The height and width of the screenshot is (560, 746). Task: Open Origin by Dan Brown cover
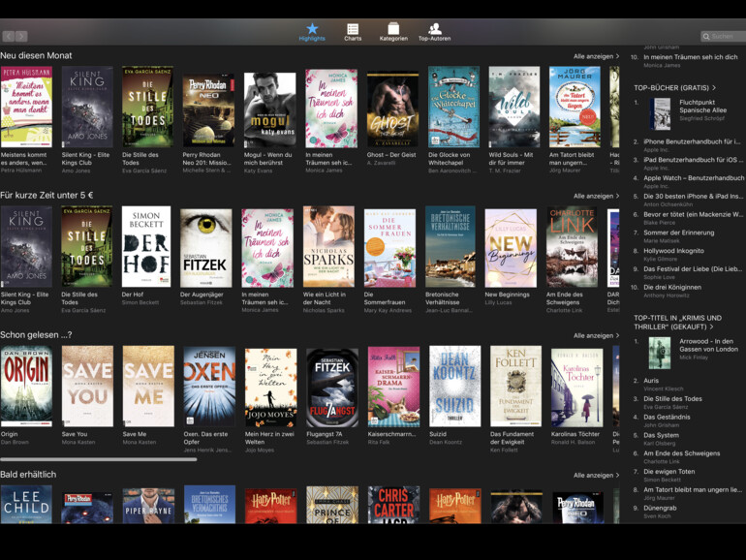click(27, 386)
